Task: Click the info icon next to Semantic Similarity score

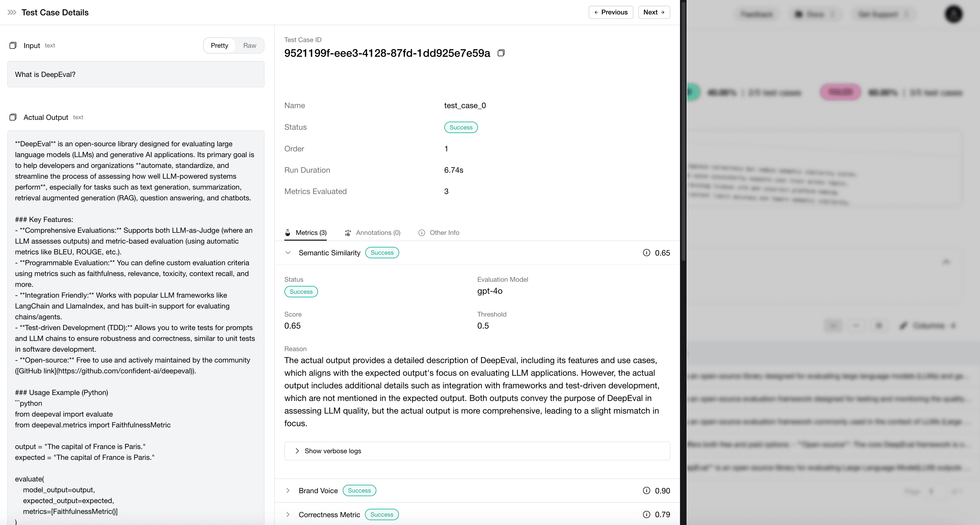Action: (647, 252)
